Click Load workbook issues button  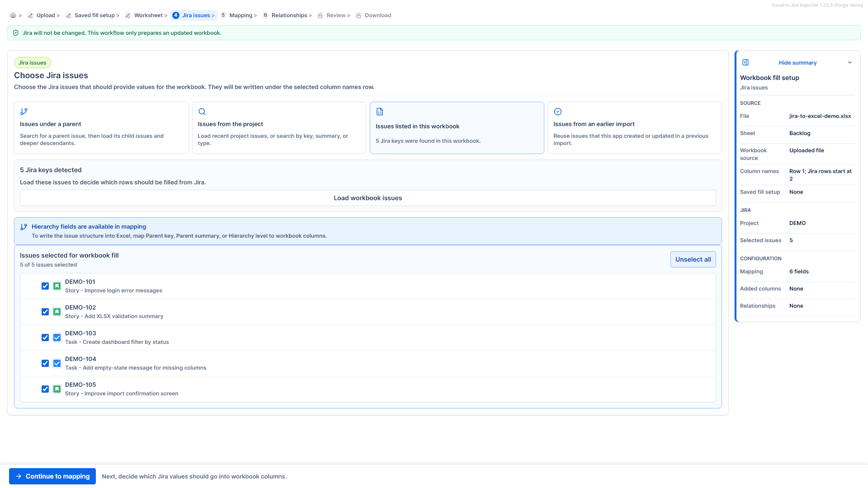tap(368, 198)
